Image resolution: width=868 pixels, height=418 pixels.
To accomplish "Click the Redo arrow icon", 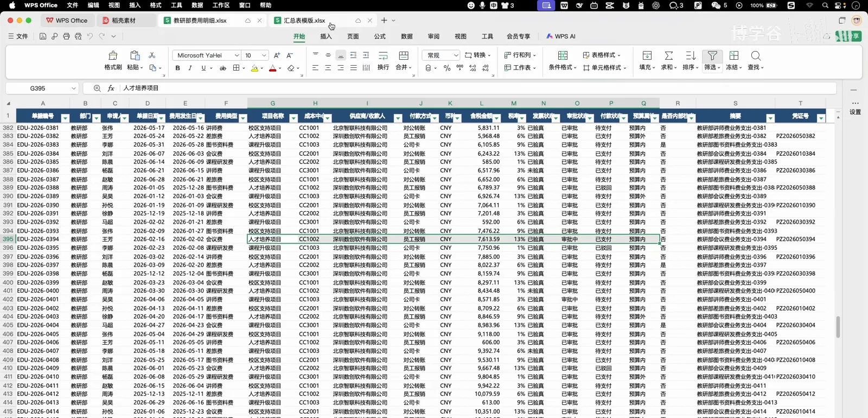I will tap(101, 36).
